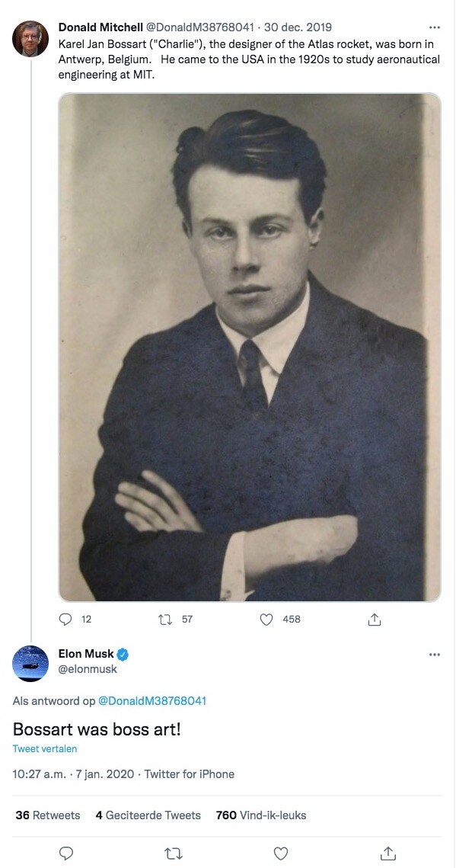Screen dimensions: 456x868
Task: Open reply action on Elon Musk's tweet
Action: 65,854
